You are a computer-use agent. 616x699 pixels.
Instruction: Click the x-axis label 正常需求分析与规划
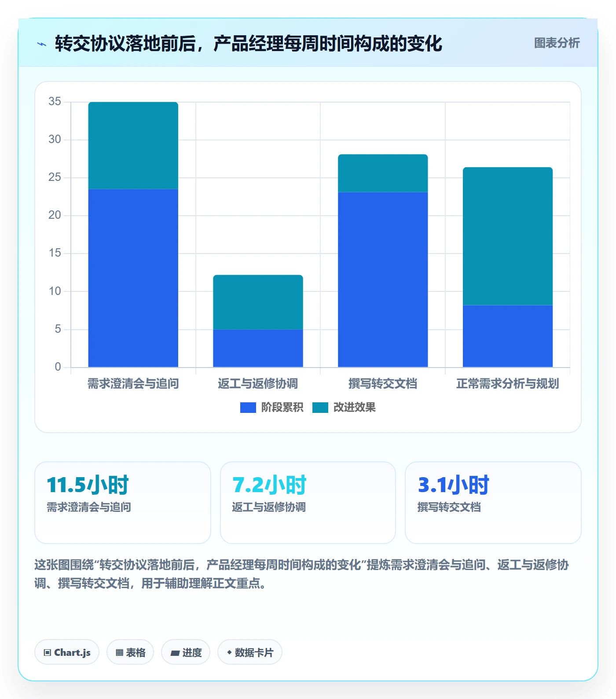pyautogui.click(x=508, y=384)
